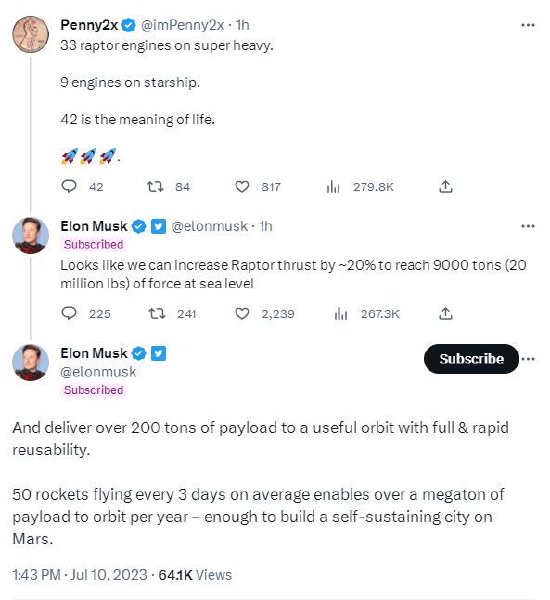Share Elon Musk's Raptor thrust tweet

coord(446,313)
